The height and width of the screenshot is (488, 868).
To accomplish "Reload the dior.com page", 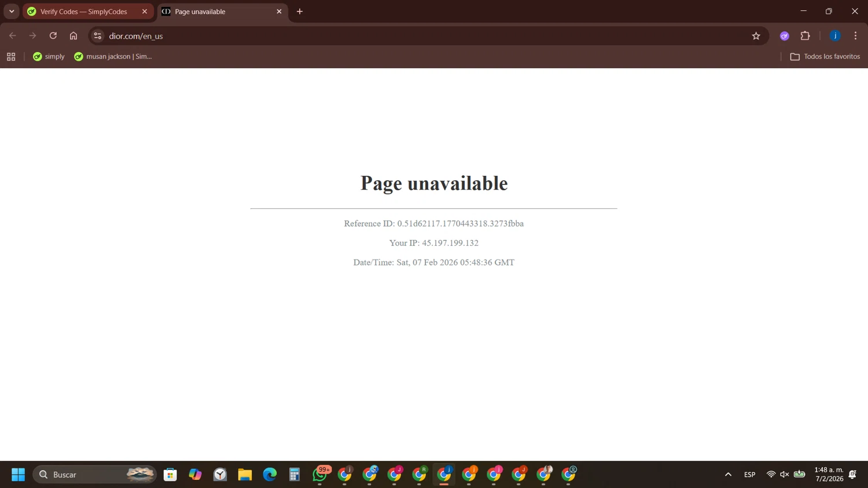I will (53, 36).
